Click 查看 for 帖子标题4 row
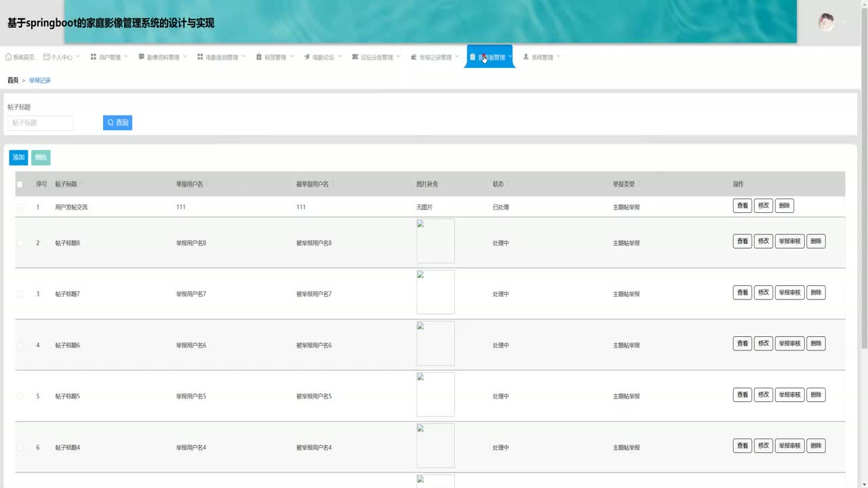The width and height of the screenshot is (868, 488). point(743,446)
